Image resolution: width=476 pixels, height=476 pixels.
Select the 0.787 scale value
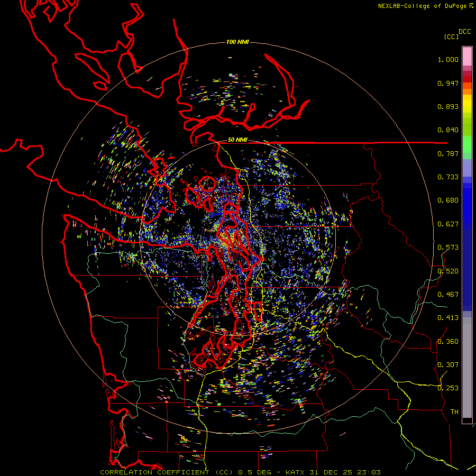click(x=448, y=153)
